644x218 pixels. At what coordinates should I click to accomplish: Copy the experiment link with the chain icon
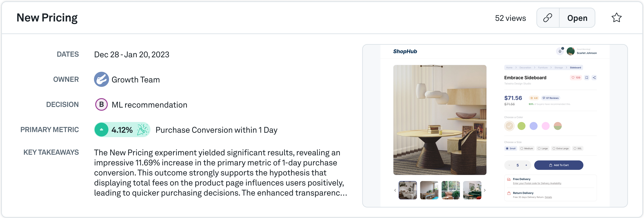(548, 18)
